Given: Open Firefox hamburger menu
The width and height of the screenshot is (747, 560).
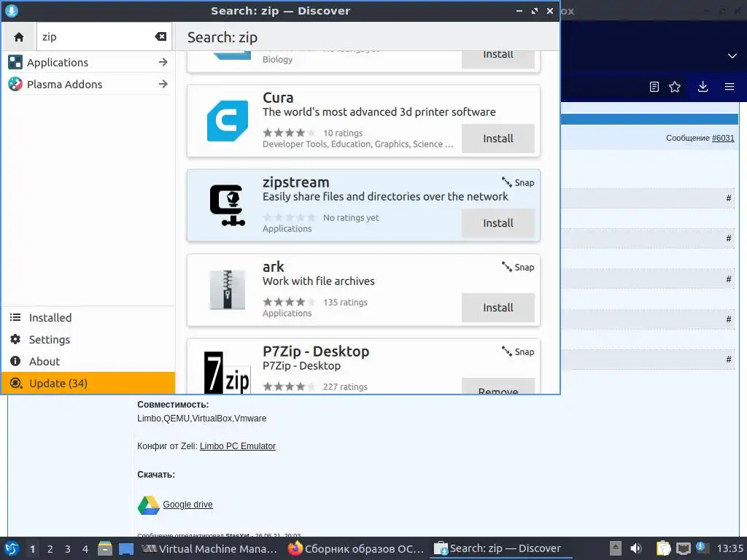Looking at the screenshot, I should tap(729, 87).
